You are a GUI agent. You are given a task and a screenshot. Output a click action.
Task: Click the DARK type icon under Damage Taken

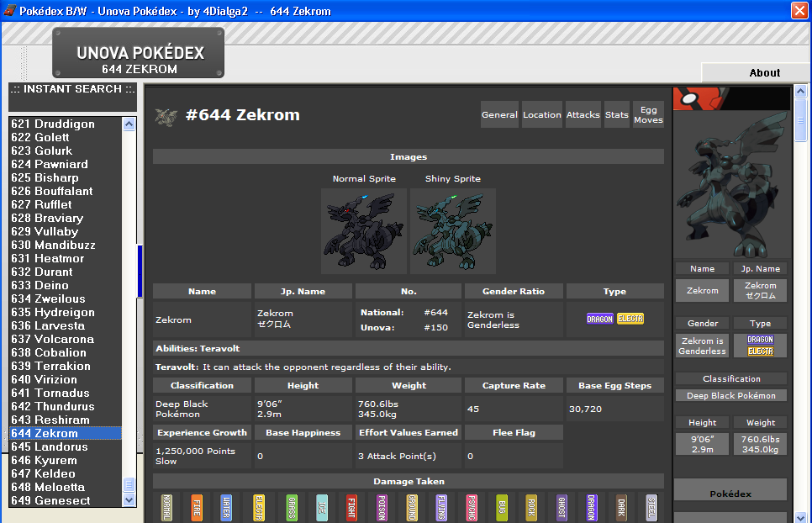[x=621, y=507]
